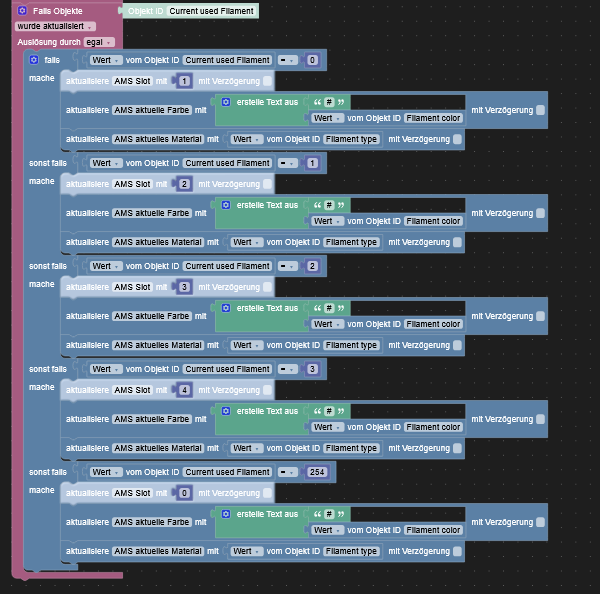The width and height of the screenshot is (600, 594).
Task: Open equals operator dropdown in condition comparing to 3
Action: pos(287,369)
